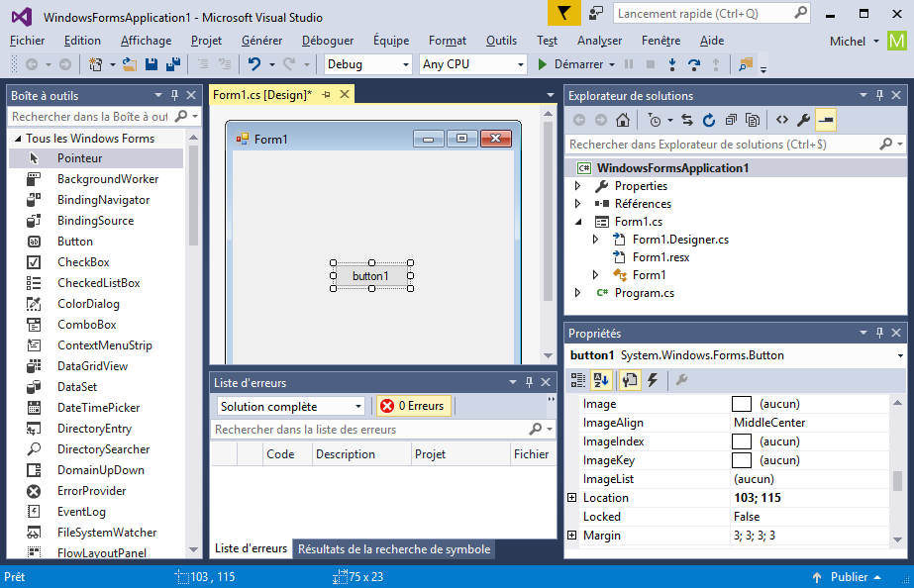This screenshot has width=914, height=588.
Task: Click the Home icon in Explorateur de solutions
Action: [x=623, y=120]
